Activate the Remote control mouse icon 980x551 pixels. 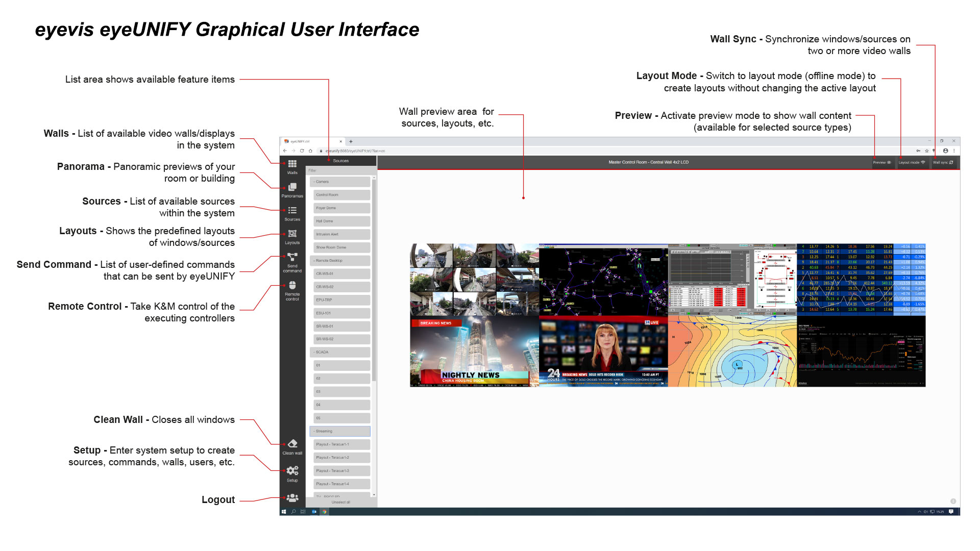pyautogui.click(x=292, y=285)
